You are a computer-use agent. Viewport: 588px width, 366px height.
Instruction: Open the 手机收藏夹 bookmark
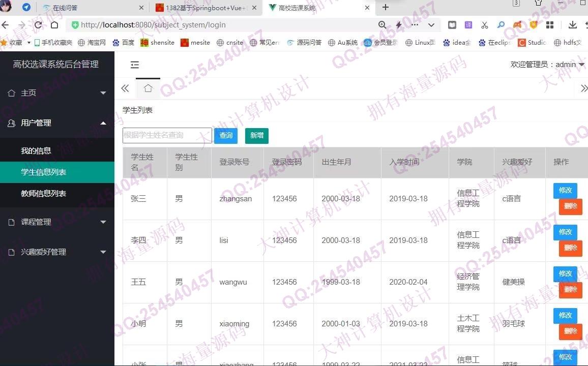pyautogui.click(x=53, y=42)
